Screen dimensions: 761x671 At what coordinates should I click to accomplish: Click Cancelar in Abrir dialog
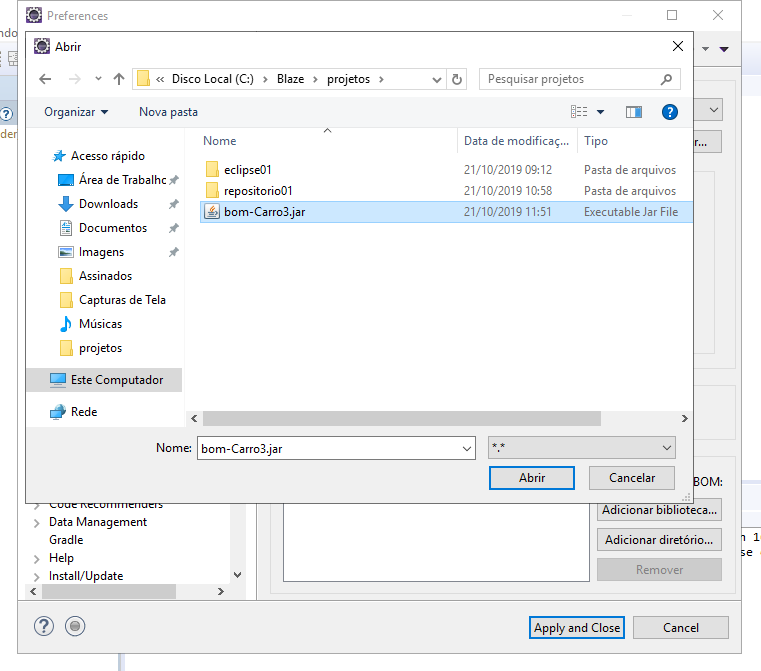[x=632, y=478]
